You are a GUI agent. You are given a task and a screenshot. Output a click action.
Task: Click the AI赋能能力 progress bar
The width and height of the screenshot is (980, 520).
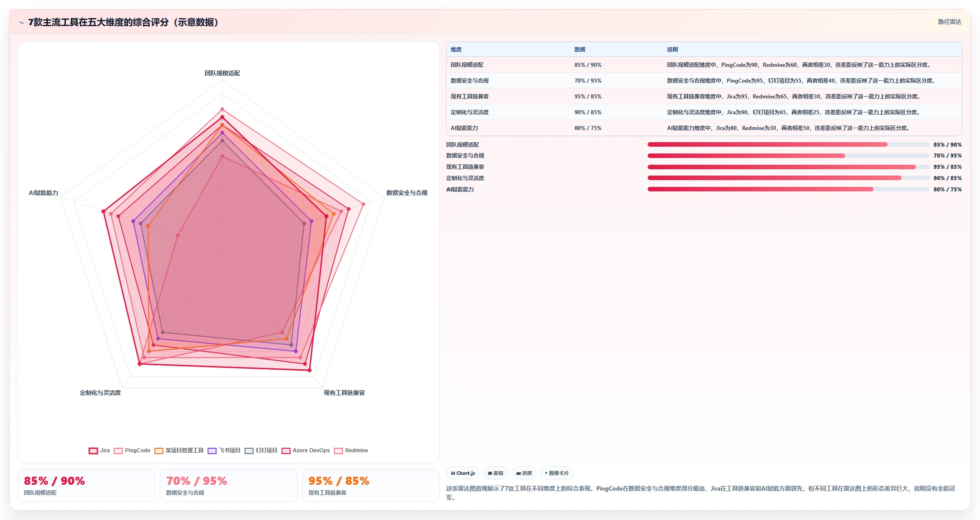tap(788, 189)
